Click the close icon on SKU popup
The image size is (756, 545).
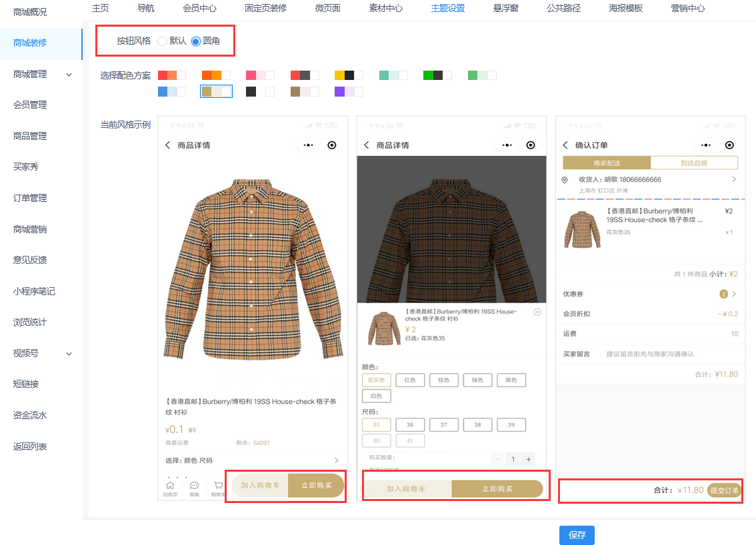pos(537,312)
